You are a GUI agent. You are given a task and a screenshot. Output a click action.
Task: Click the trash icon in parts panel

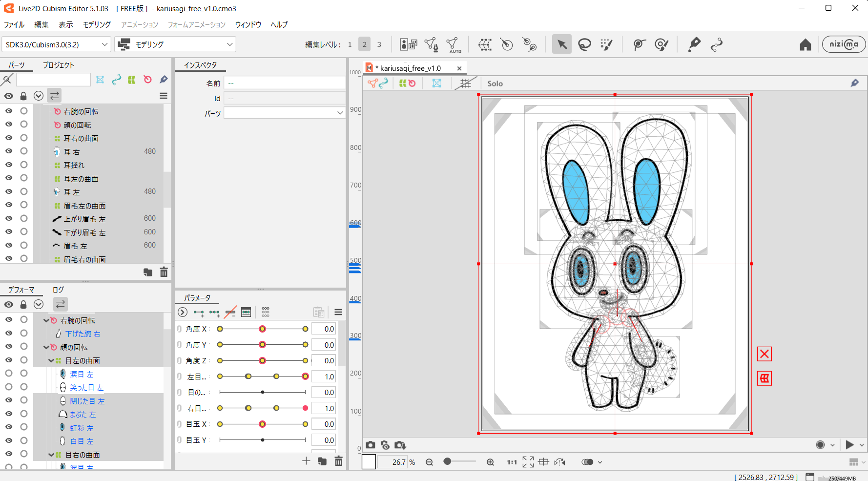(x=164, y=272)
